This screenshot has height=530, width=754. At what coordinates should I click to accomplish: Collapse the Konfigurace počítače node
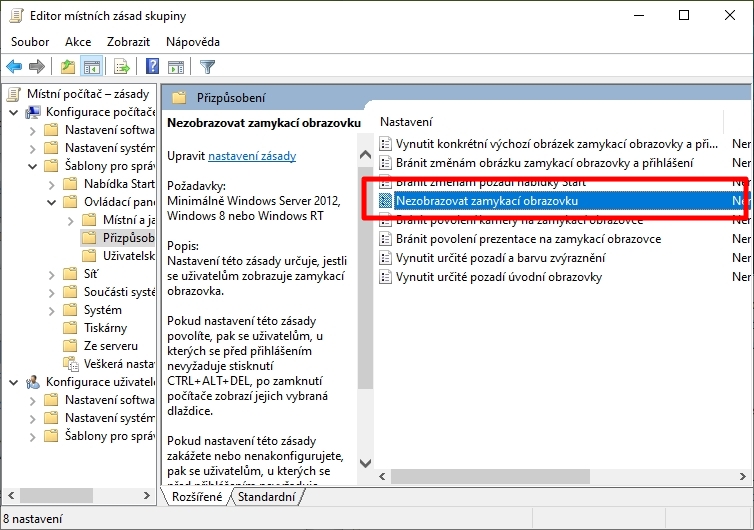(14, 113)
